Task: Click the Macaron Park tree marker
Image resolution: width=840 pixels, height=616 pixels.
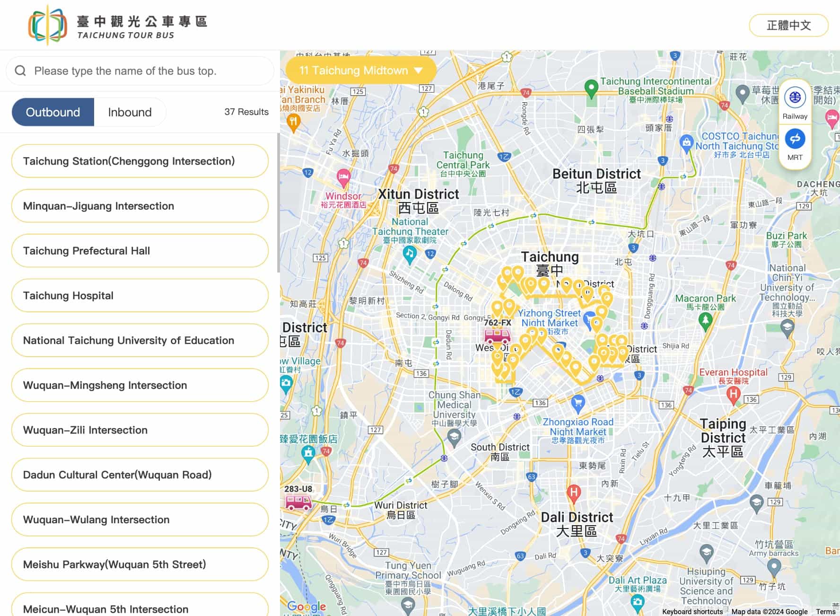Action: pyautogui.click(x=705, y=321)
